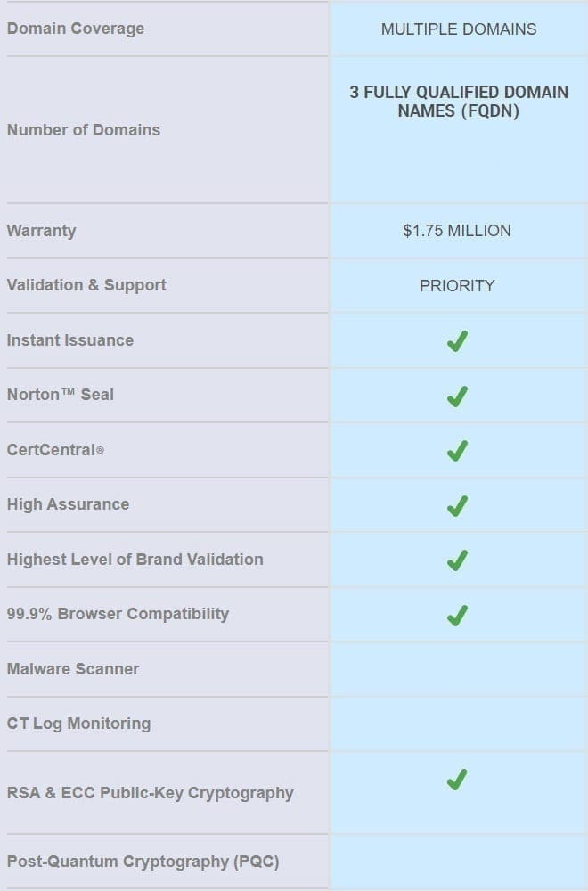Click the 99.9% Browser Compatibility checkmark

pos(457,615)
